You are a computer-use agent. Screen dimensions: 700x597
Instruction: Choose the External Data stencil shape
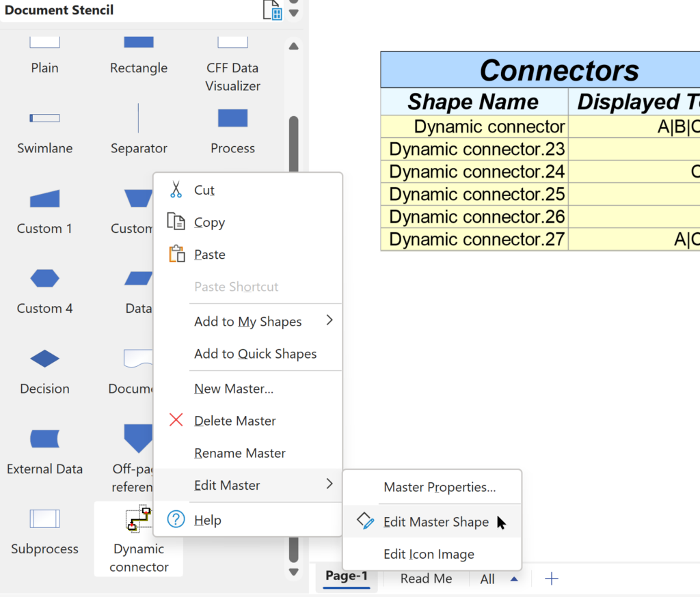pyautogui.click(x=44, y=439)
